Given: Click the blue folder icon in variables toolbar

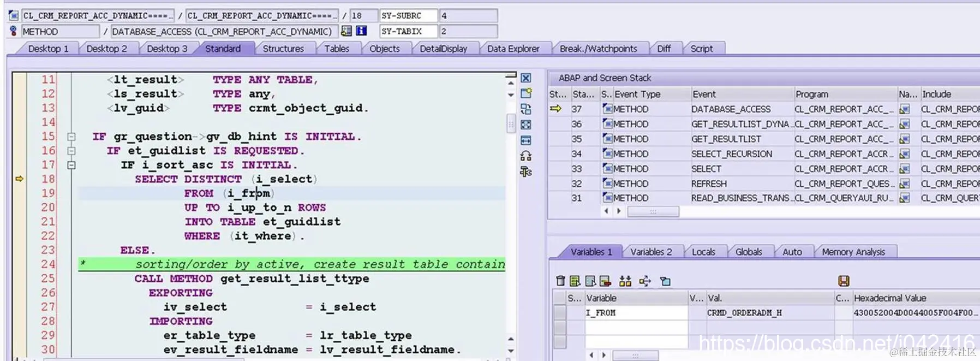Looking at the screenshot, I should tap(665, 281).
